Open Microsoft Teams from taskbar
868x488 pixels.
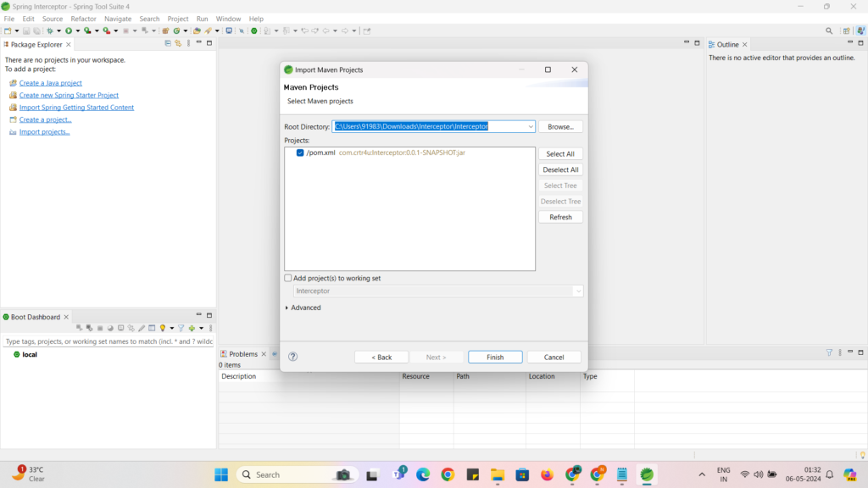coord(399,474)
